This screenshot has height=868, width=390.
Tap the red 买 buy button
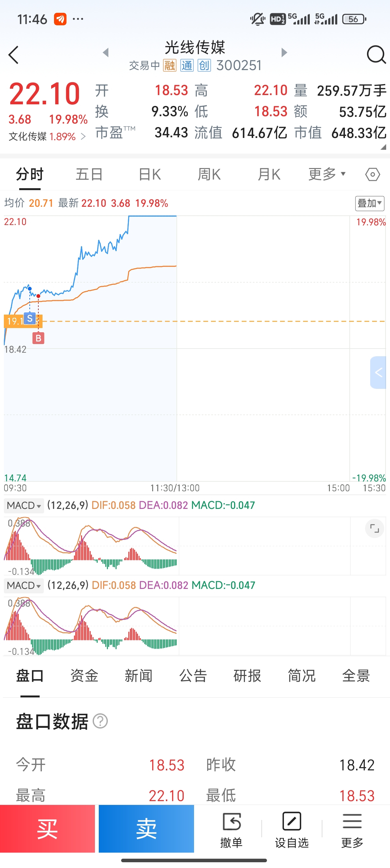pos(47,829)
